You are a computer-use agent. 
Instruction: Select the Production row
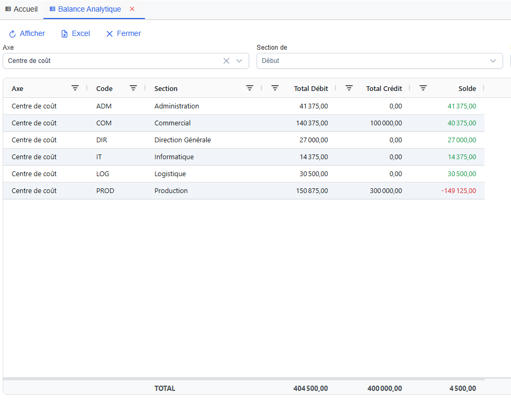pos(171,191)
